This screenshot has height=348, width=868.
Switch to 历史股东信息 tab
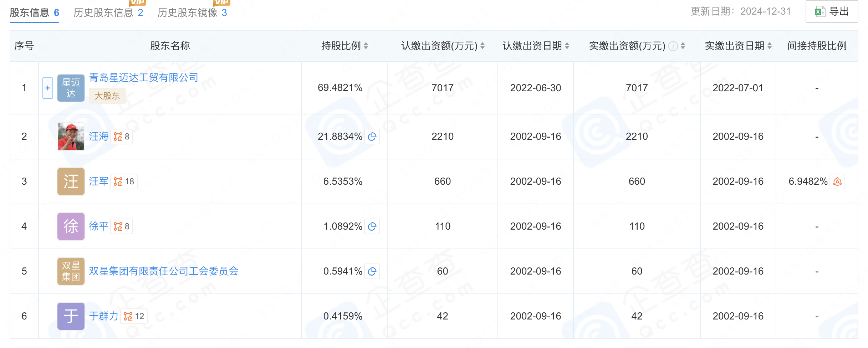108,13
